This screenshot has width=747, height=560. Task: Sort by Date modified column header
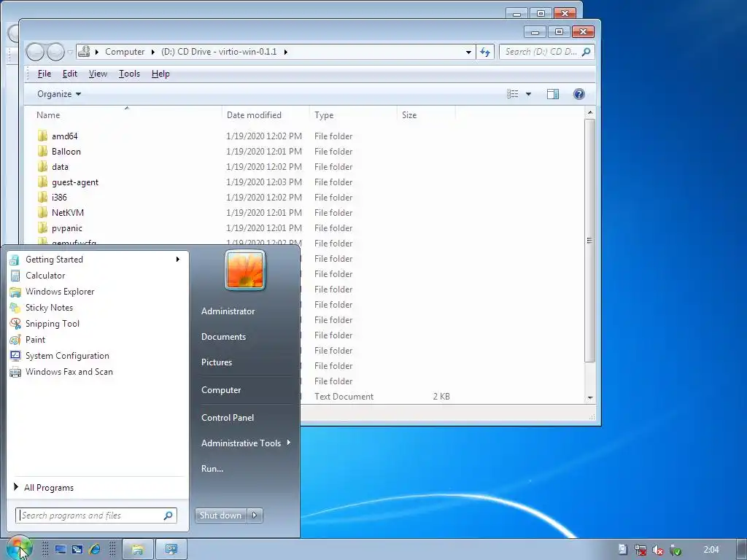[x=266, y=115]
